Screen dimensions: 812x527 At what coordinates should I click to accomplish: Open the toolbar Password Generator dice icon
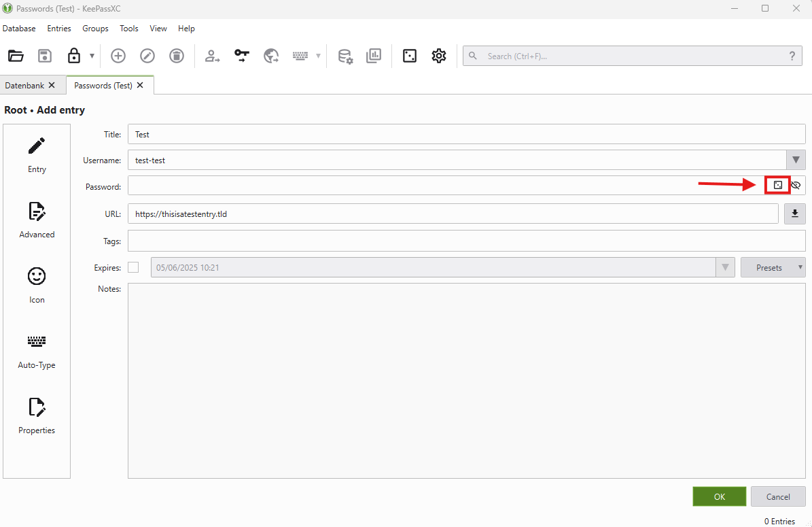410,56
